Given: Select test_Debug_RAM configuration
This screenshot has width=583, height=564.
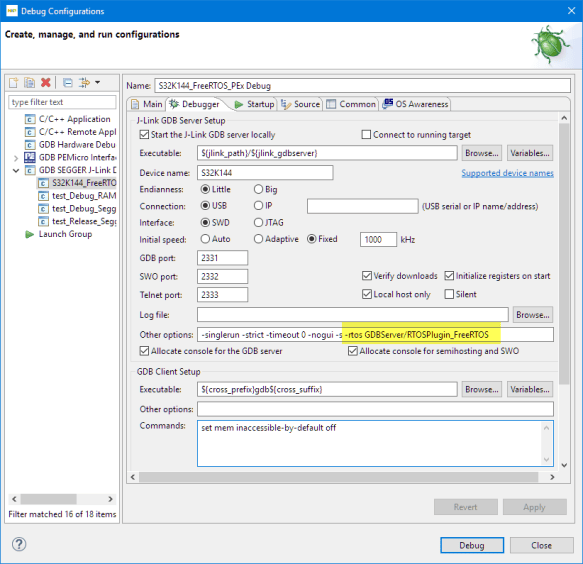Looking at the screenshot, I should click(x=84, y=196).
